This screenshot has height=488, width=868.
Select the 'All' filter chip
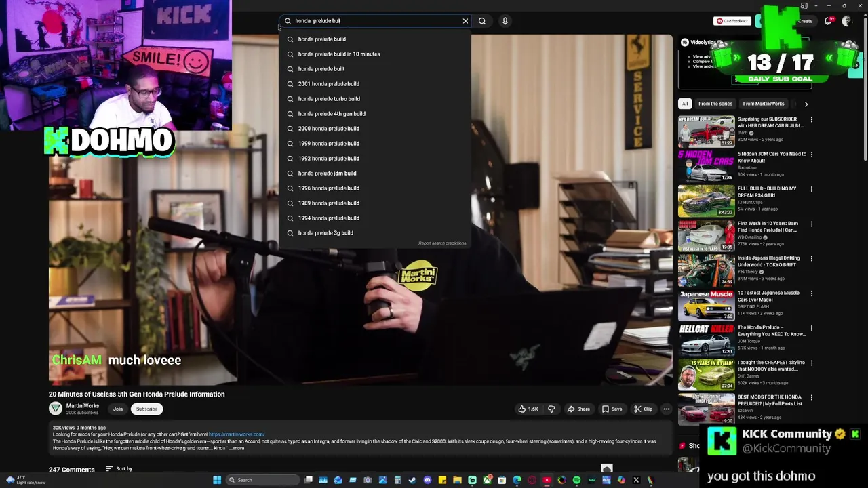click(685, 104)
